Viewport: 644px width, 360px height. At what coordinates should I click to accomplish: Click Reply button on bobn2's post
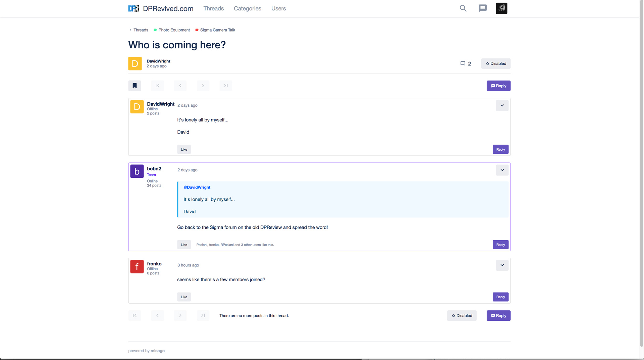[500, 245]
